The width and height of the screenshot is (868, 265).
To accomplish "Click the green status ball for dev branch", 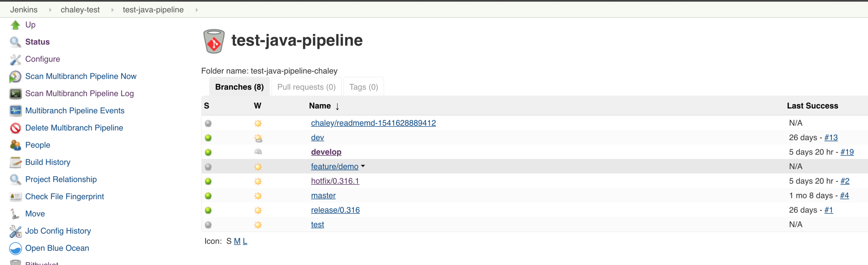I will click(x=208, y=138).
